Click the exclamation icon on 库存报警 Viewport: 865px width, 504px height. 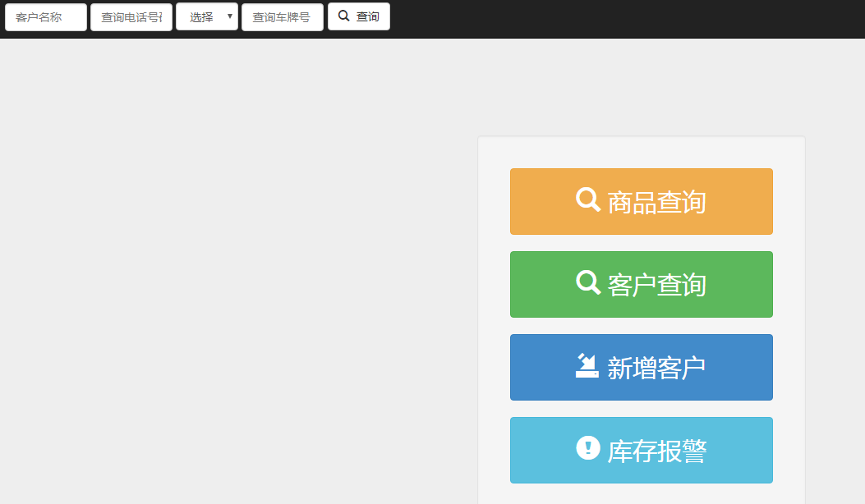pyautogui.click(x=588, y=448)
